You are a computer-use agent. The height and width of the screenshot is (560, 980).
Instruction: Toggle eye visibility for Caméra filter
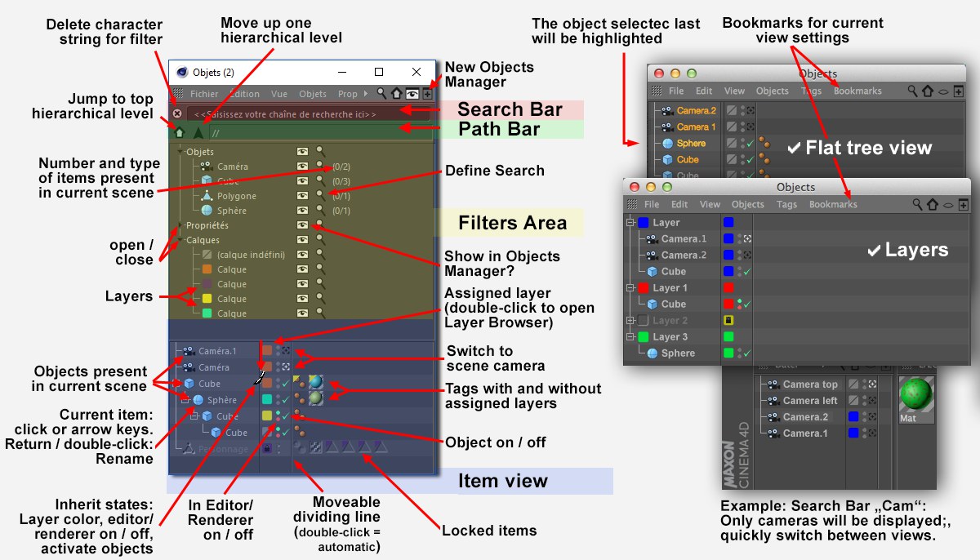(x=302, y=167)
